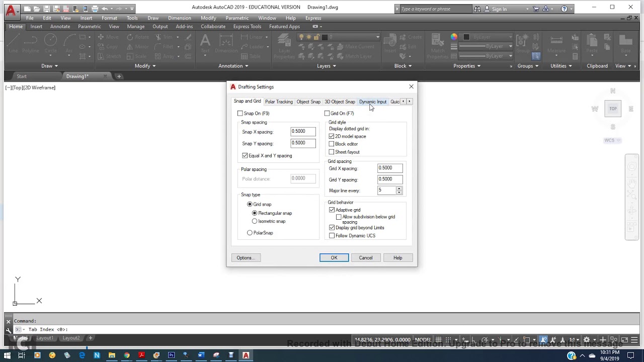Select Isometric snap radio button
The width and height of the screenshot is (644, 362).
[255, 221]
